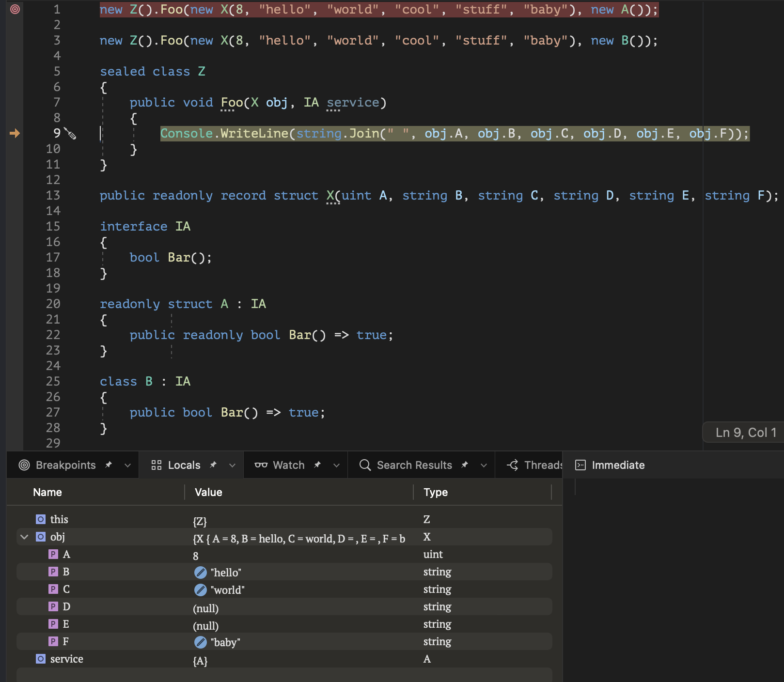This screenshot has width=784, height=682.
Task: Click the Immediate window terminal icon
Action: click(580, 465)
